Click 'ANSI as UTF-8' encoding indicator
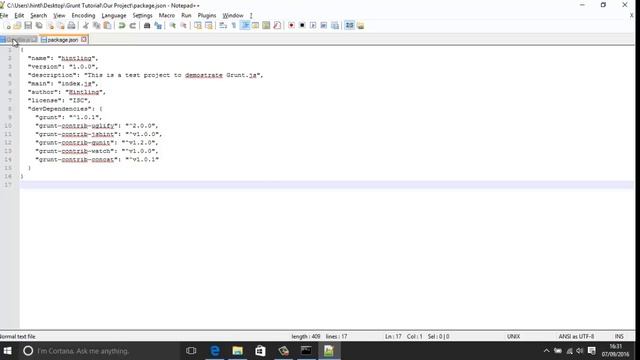 click(576, 337)
